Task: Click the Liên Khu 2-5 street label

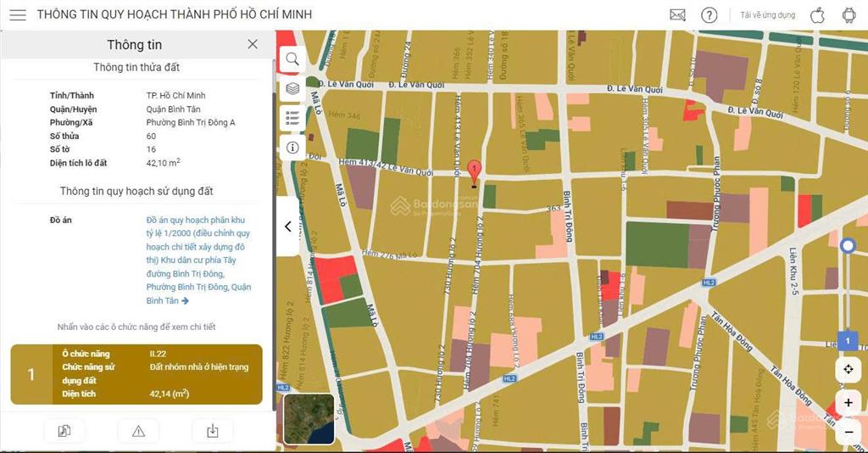Action: coord(794,271)
